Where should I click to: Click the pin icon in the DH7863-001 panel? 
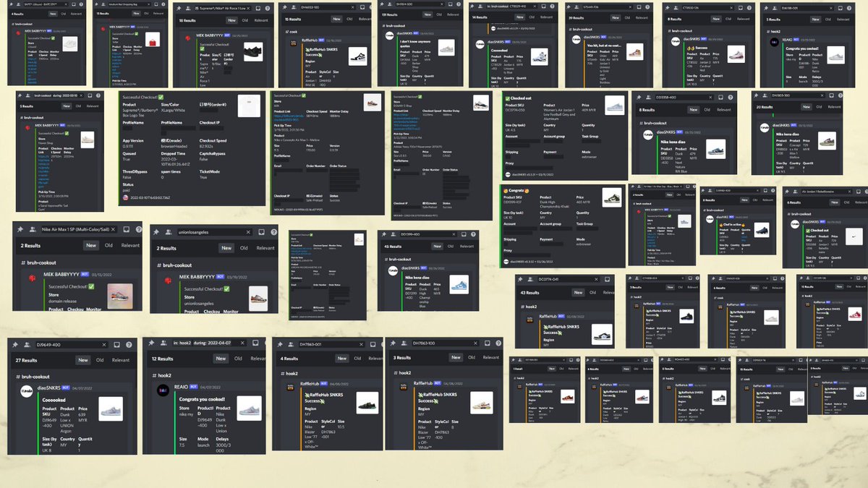point(280,344)
